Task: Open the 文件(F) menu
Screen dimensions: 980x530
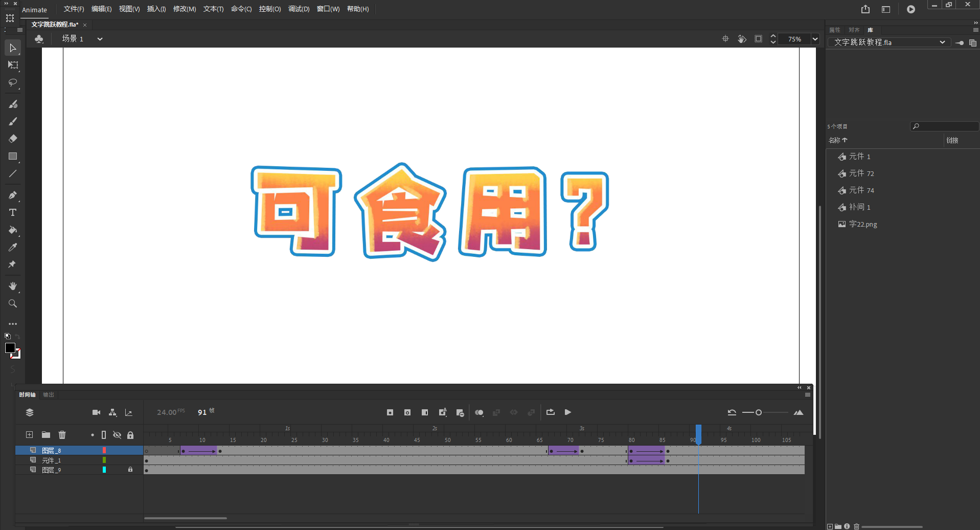Action: 74,9
